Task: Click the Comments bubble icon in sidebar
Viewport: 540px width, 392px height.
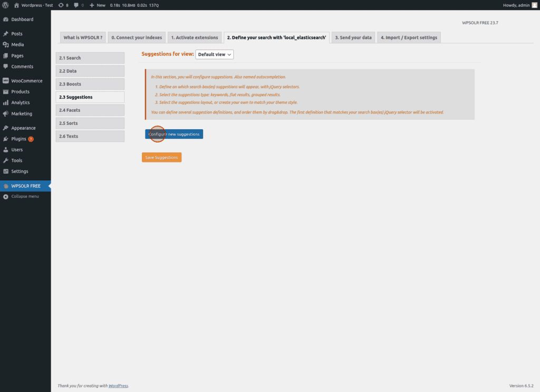Action: (x=5, y=66)
